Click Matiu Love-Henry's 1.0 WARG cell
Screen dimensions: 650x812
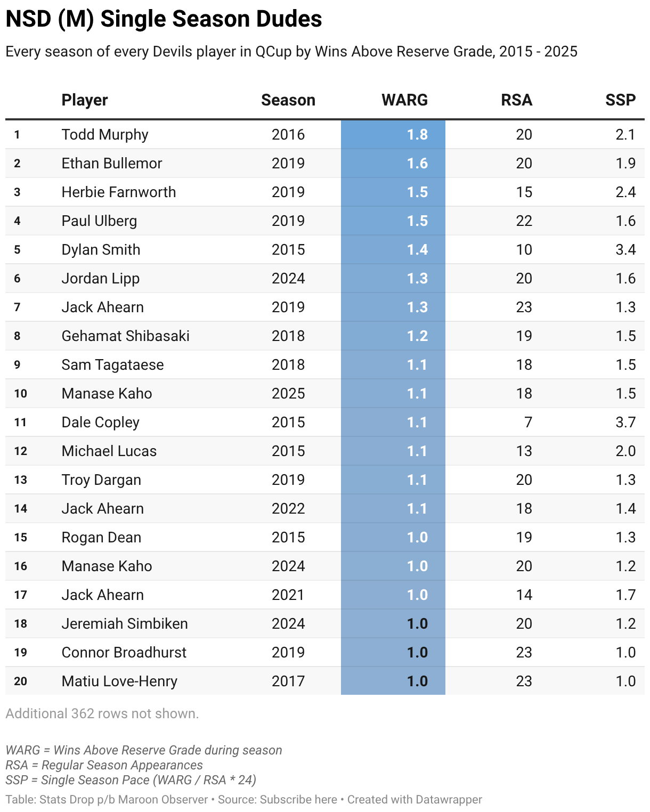pos(393,681)
